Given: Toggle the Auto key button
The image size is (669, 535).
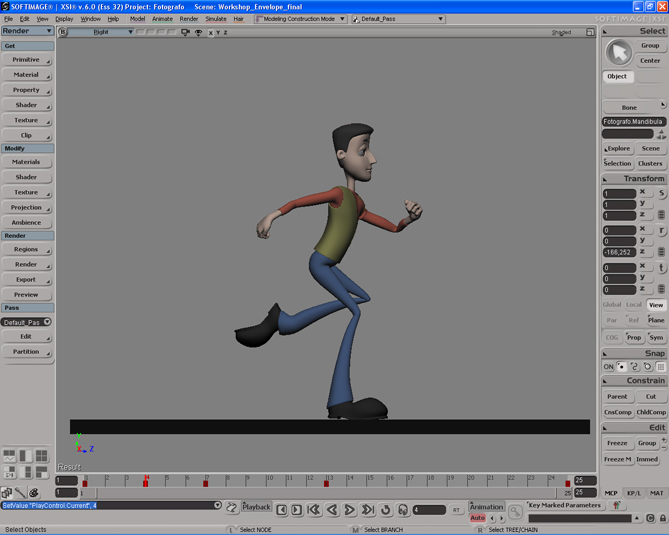Looking at the screenshot, I should pos(477,518).
